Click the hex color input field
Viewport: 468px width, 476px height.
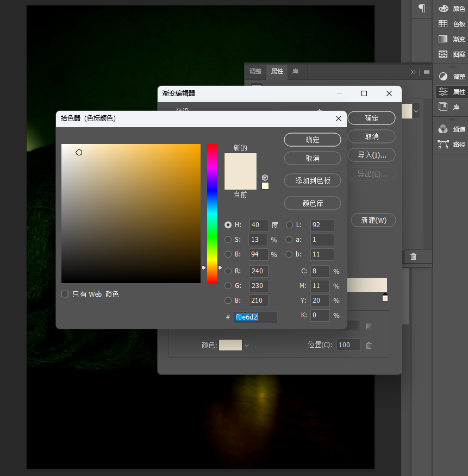[255, 317]
